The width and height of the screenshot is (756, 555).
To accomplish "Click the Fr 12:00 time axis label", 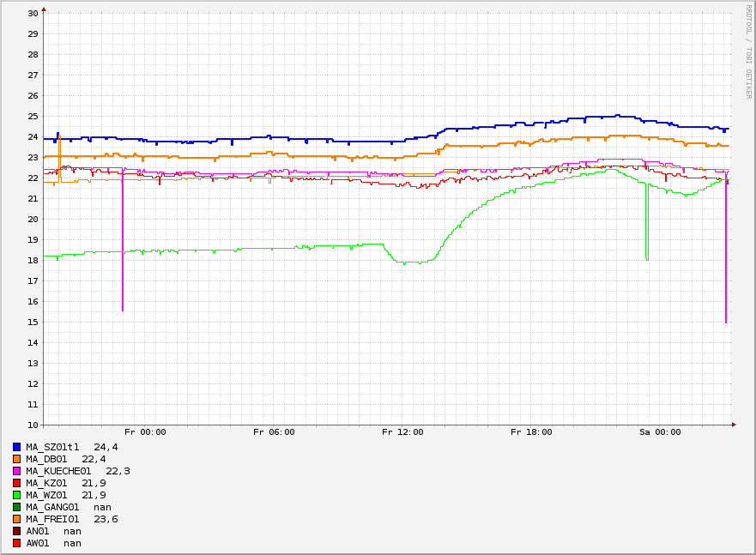I will (402, 432).
